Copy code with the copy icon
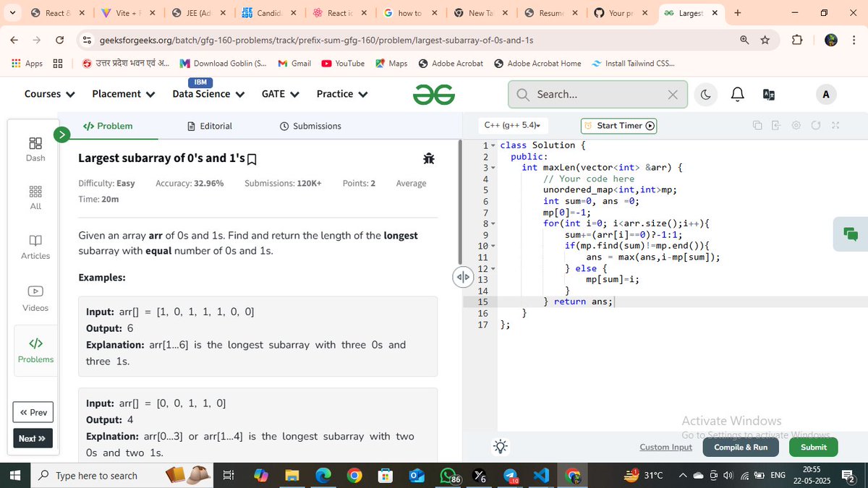Image resolution: width=868 pixels, height=488 pixels. point(757,126)
